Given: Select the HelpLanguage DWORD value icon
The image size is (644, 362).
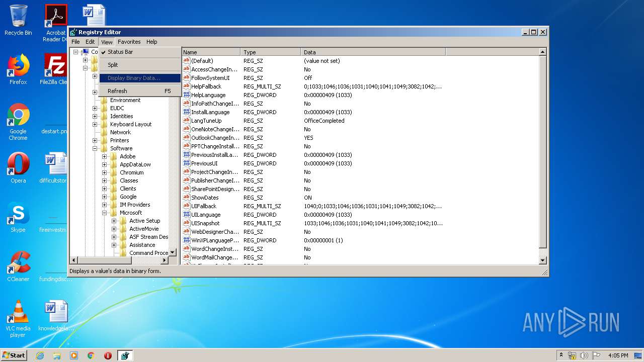Looking at the screenshot, I should pos(187,95).
